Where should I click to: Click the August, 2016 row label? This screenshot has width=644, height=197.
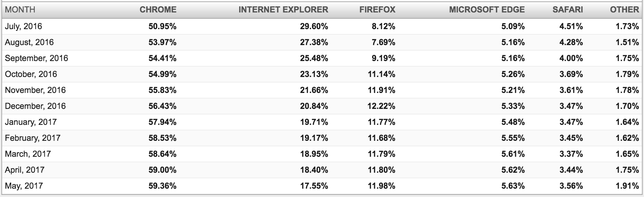[x=29, y=42]
